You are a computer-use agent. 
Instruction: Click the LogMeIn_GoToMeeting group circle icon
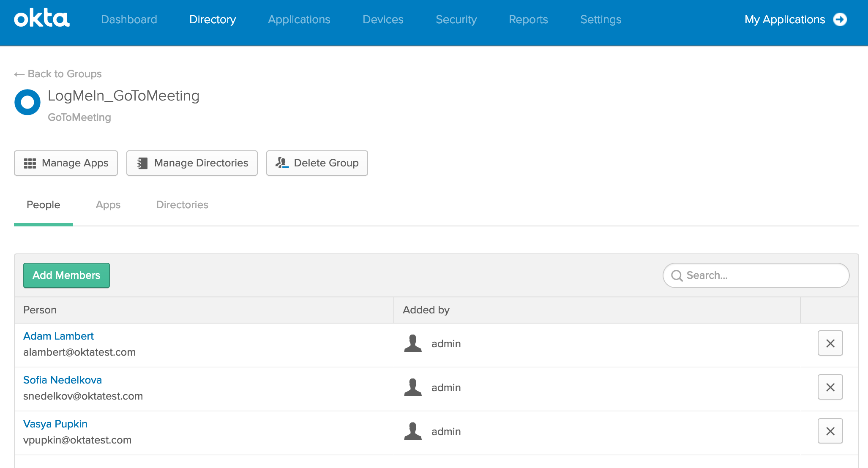27,102
